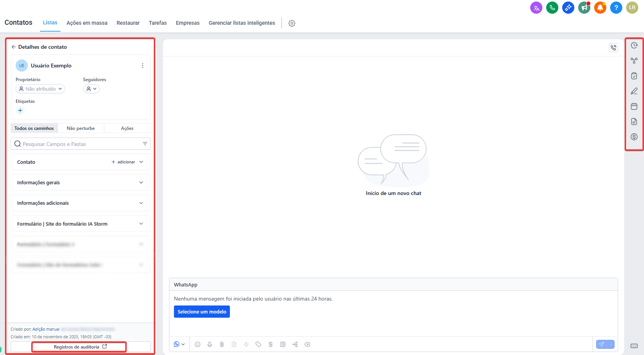Click the Selecione um modelo button
The width and height of the screenshot is (644, 355).
(202, 312)
